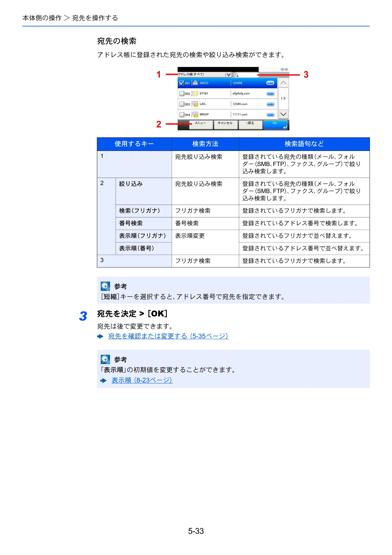Click the 検索方法 column header
This screenshot has width=392, height=555.
[205, 144]
